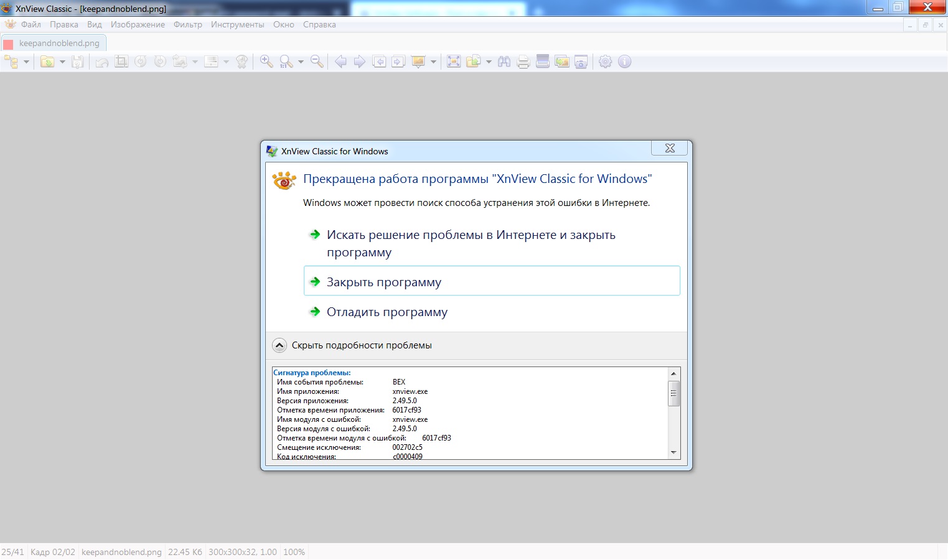Click the folder export icon before binoculars
Image resolution: width=948 pixels, height=560 pixels.
[474, 62]
